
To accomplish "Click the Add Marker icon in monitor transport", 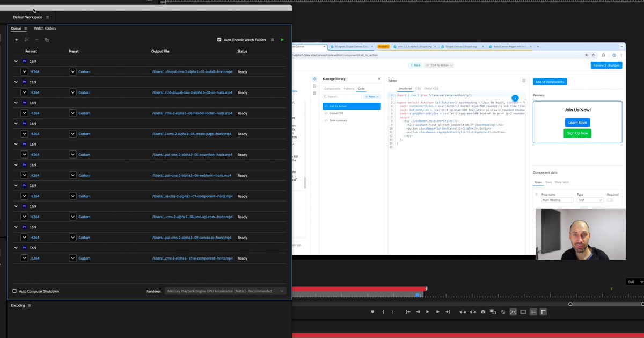I will [372, 312].
